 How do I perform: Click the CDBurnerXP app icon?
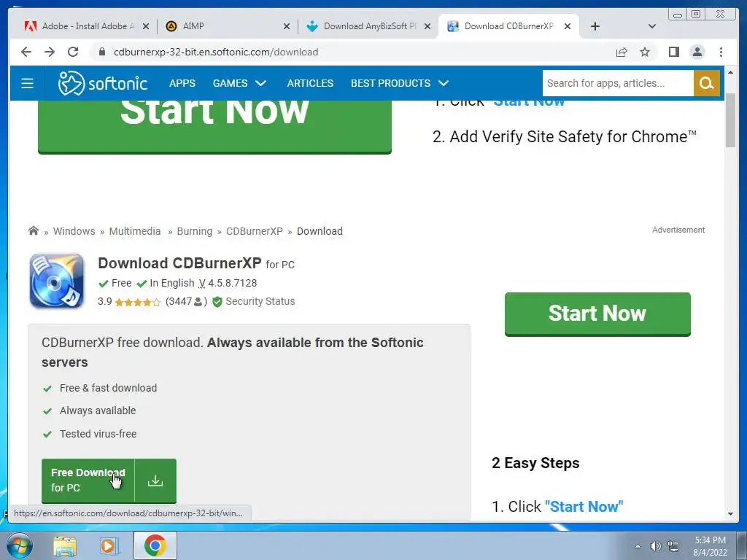[x=57, y=281]
